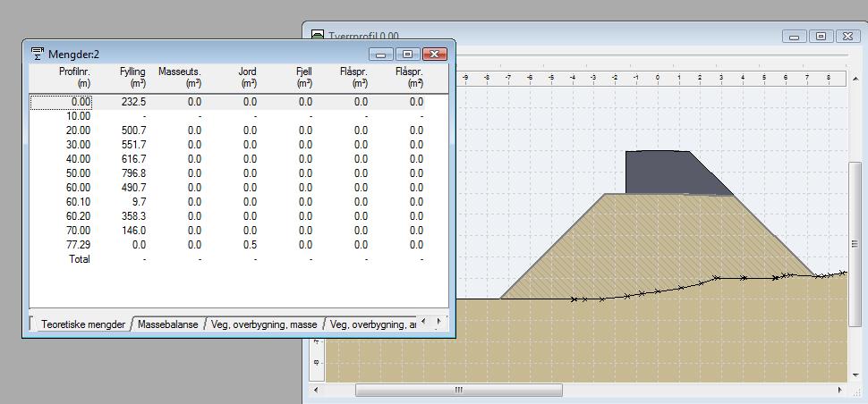This screenshot has height=404, width=868.
Task: Click Fylling value 9.7
Action: [139, 202]
